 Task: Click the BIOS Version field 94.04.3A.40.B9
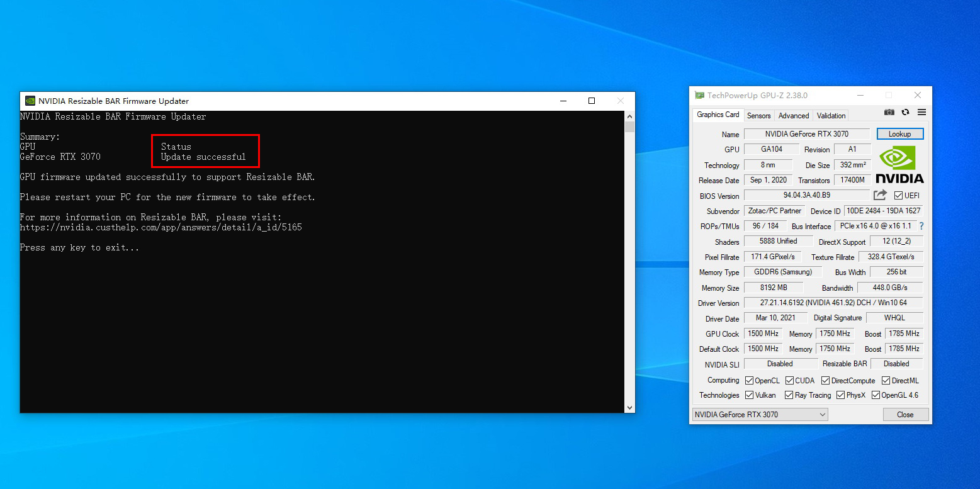pos(807,196)
